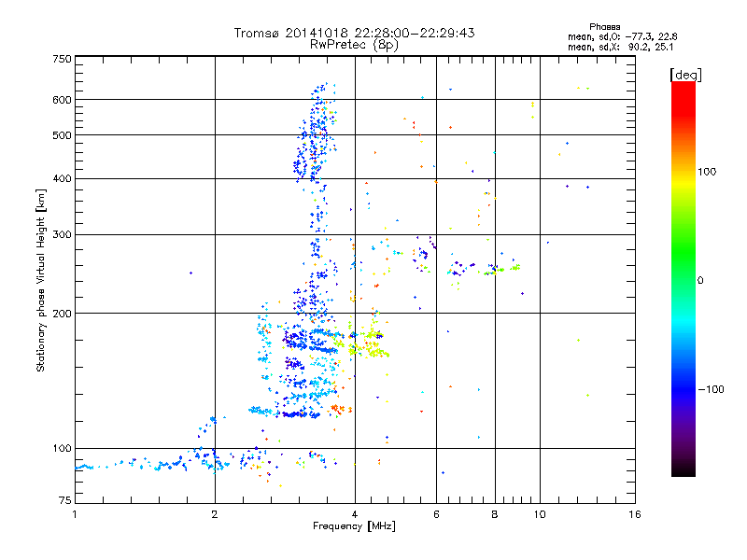Click the 0 label beside the color bar
This screenshot has width=747, height=560.
[700, 281]
